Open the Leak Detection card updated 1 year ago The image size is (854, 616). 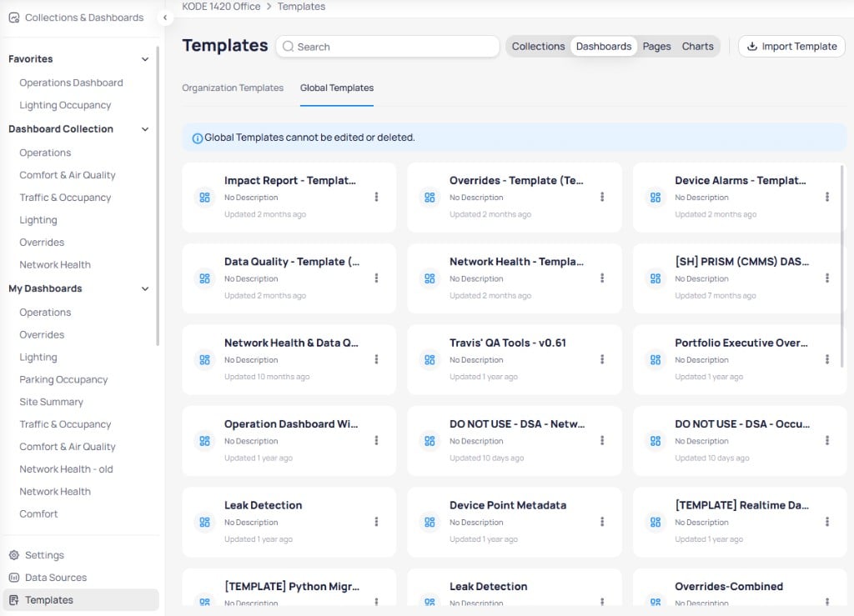click(x=289, y=522)
